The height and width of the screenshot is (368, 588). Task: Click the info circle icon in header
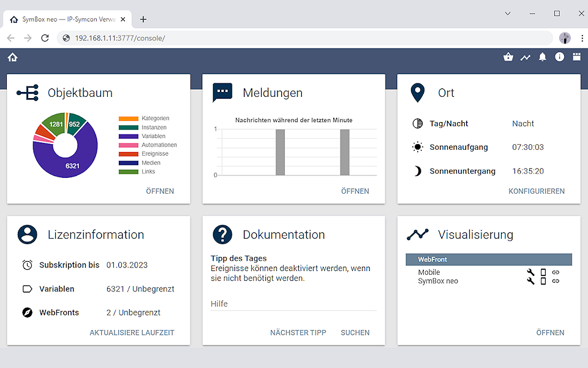pos(559,57)
